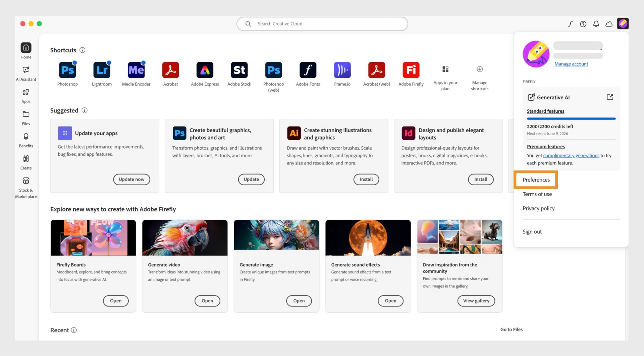Show info for Shortcuts section

(82, 50)
